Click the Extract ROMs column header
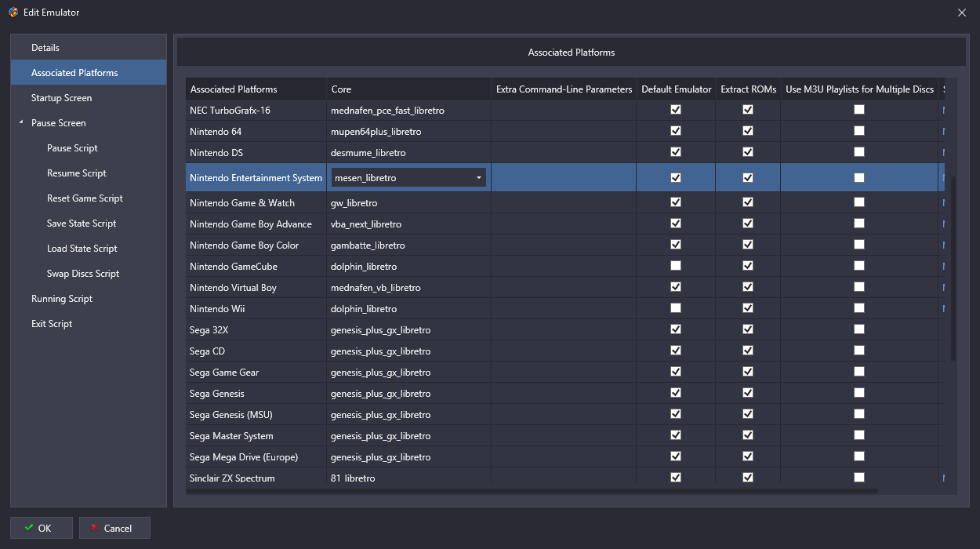Screen dimensions: 980x549 [749, 89]
